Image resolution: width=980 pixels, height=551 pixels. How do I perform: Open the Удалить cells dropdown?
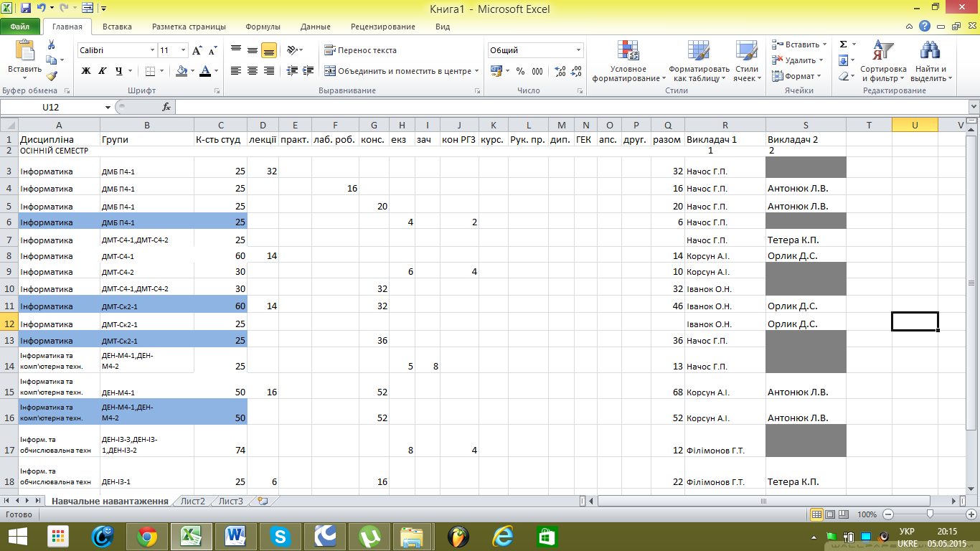[x=798, y=60]
